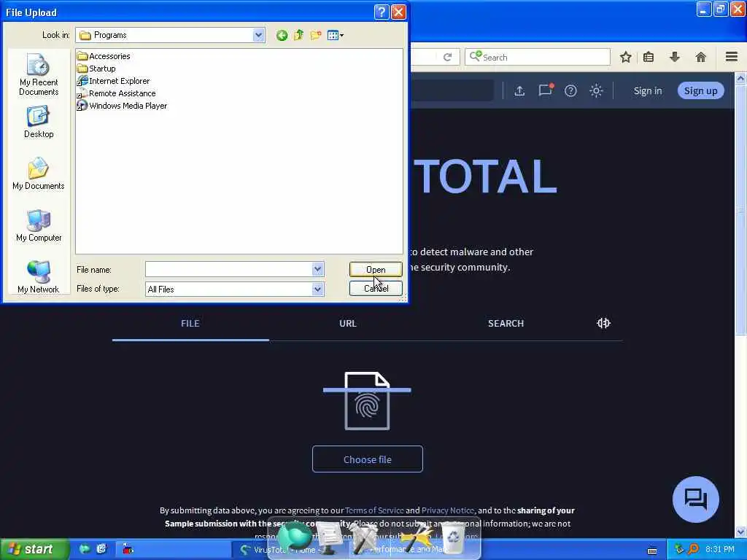Expand the Files of type dropdown
Viewport: 747px width, 560px height.
pyautogui.click(x=318, y=289)
